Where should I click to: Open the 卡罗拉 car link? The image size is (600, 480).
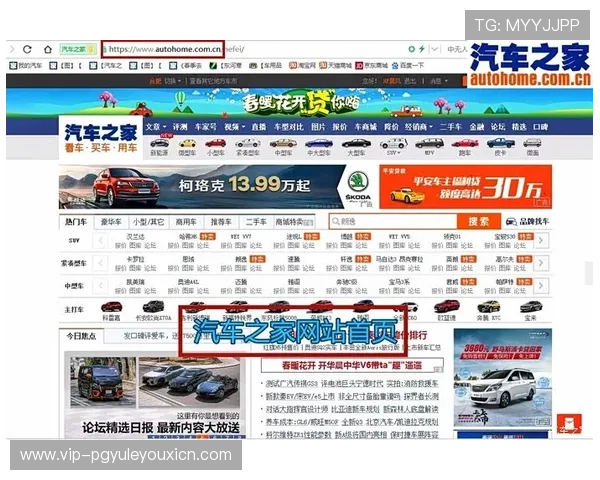135,260
